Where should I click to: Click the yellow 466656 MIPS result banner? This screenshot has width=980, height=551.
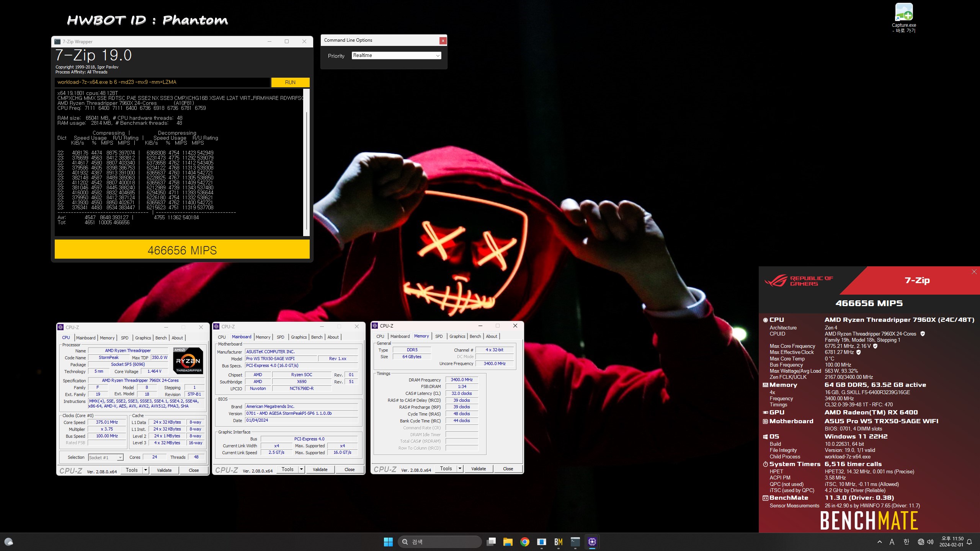pos(182,250)
